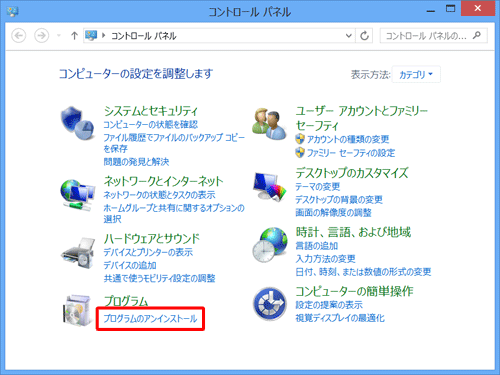
Task: Open ネットワークの状態とタスクの表示 link
Action: [159, 195]
